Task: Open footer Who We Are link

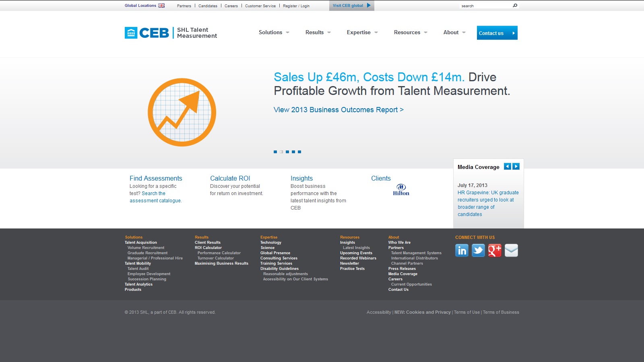Action: 399,243
